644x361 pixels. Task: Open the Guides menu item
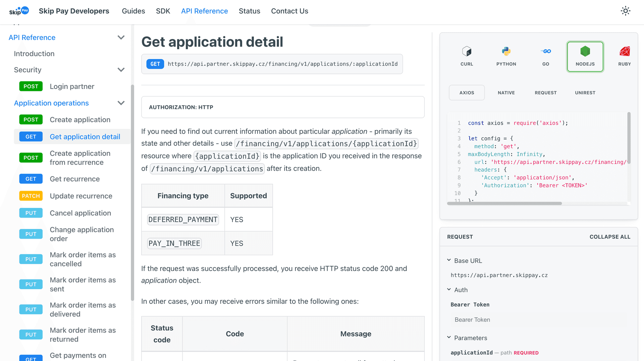point(133,11)
